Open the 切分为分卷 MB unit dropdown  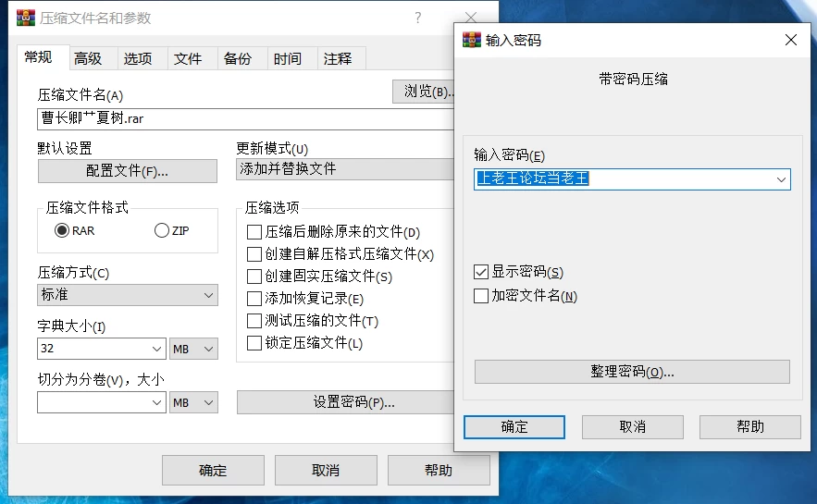point(193,402)
